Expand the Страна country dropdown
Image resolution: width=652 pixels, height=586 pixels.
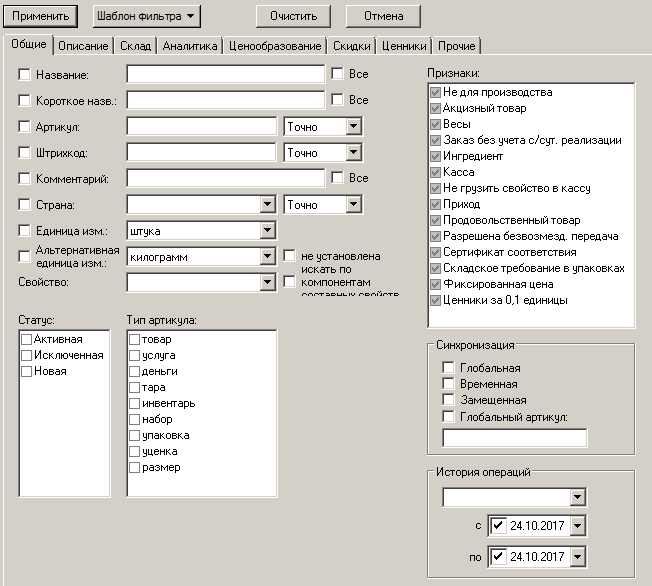pyautogui.click(x=267, y=204)
